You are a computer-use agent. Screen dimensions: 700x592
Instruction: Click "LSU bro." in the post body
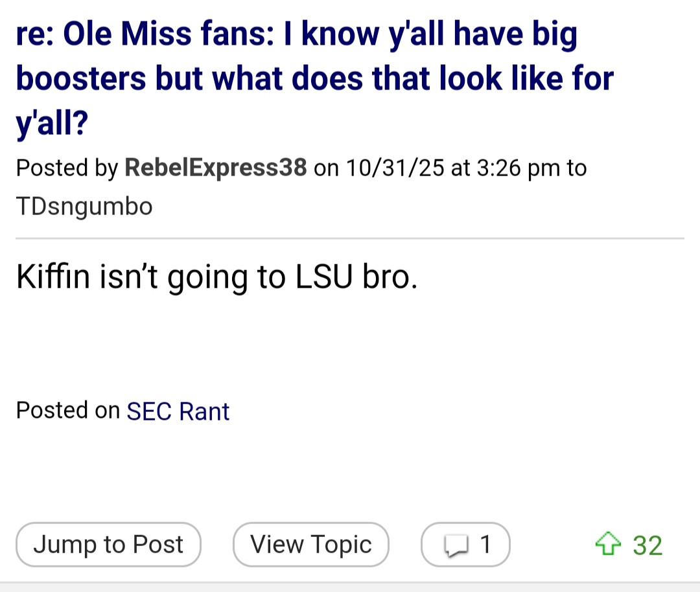353,277
